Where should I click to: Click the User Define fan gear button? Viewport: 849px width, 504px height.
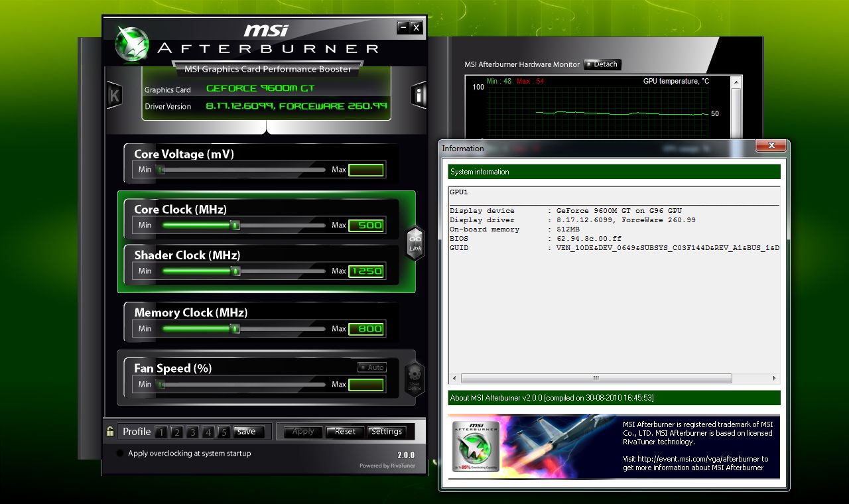[x=415, y=379]
